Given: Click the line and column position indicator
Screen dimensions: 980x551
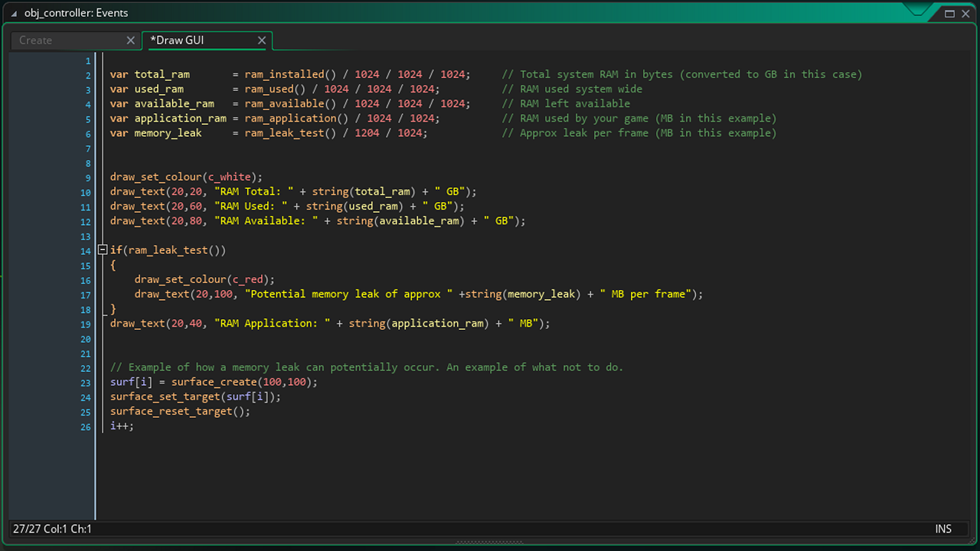Looking at the screenshot, I should pos(52,529).
